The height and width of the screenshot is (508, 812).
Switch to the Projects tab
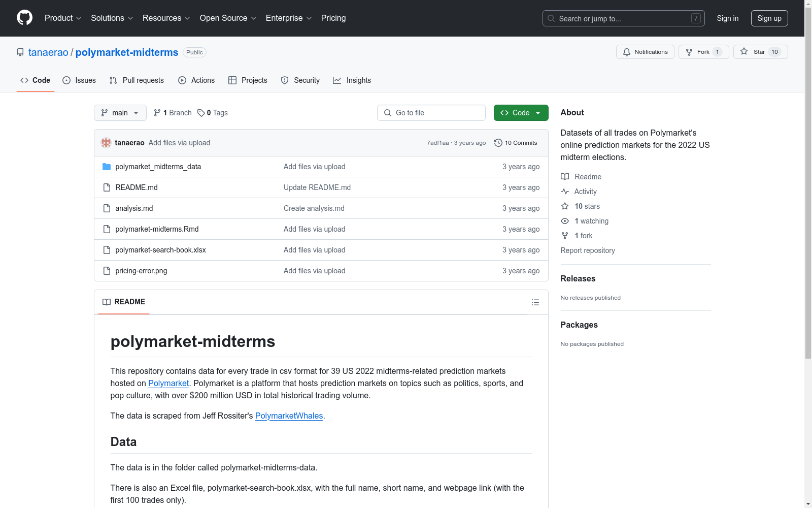[248, 80]
